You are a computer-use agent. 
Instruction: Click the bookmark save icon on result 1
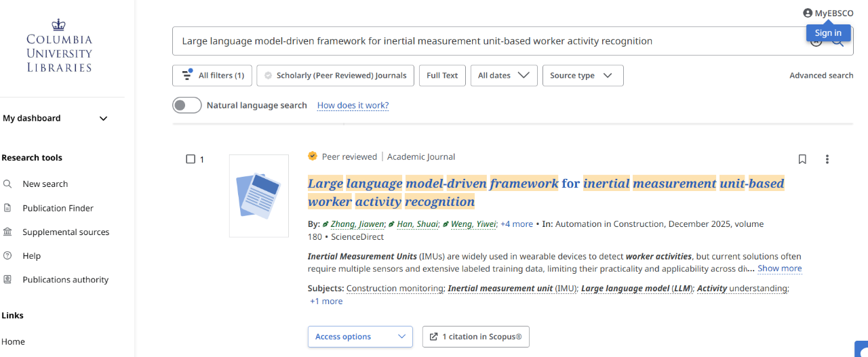coord(802,159)
